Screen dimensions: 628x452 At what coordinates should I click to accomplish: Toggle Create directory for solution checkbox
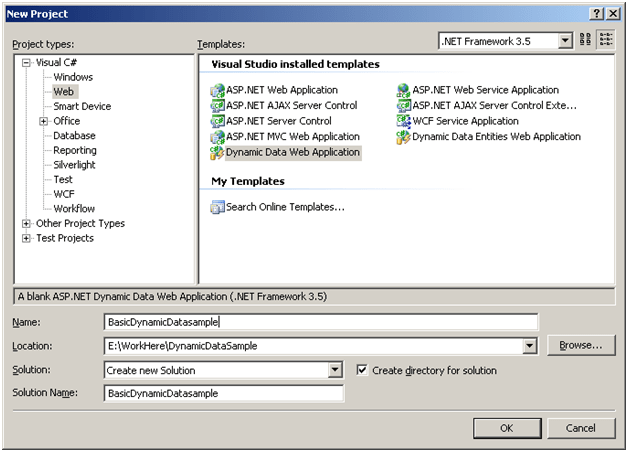coord(362,370)
